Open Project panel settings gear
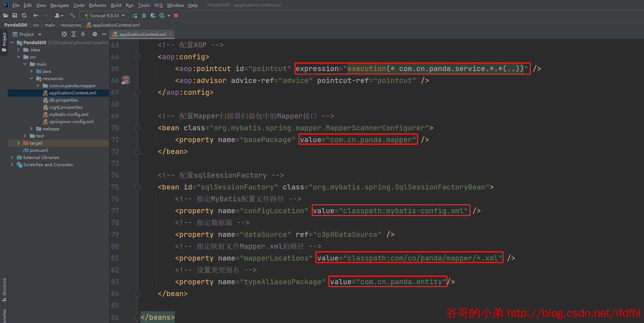644x323 pixels. tap(95, 34)
